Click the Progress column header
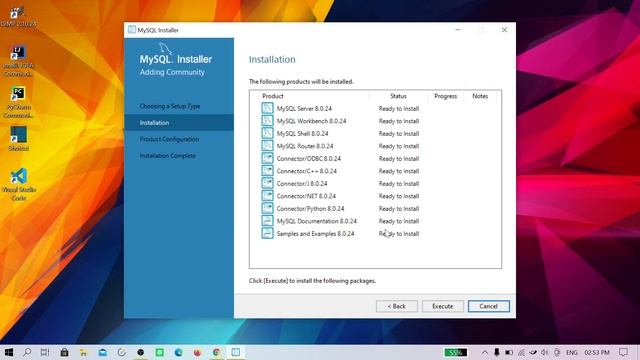Viewport: 640px width, 360px height. pyautogui.click(x=446, y=96)
